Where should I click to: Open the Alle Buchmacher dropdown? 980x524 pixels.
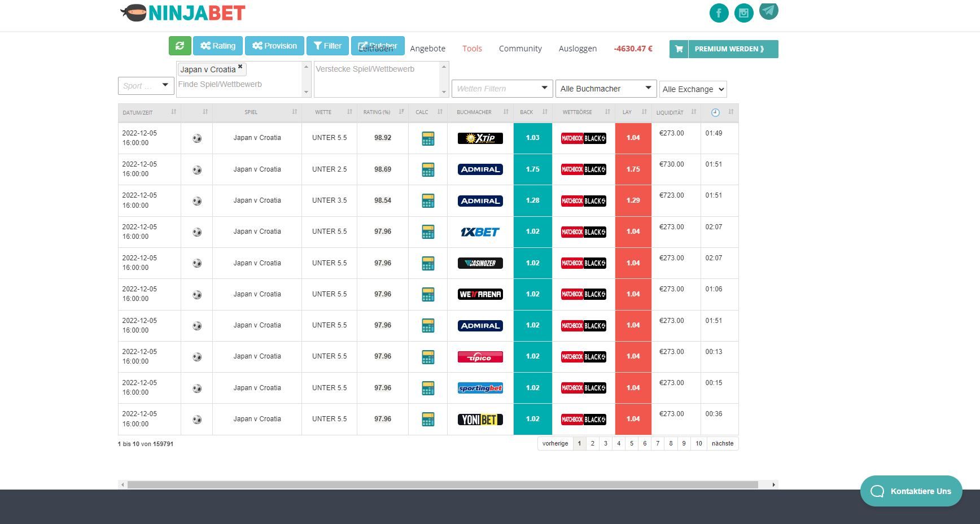(x=606, y=89)
